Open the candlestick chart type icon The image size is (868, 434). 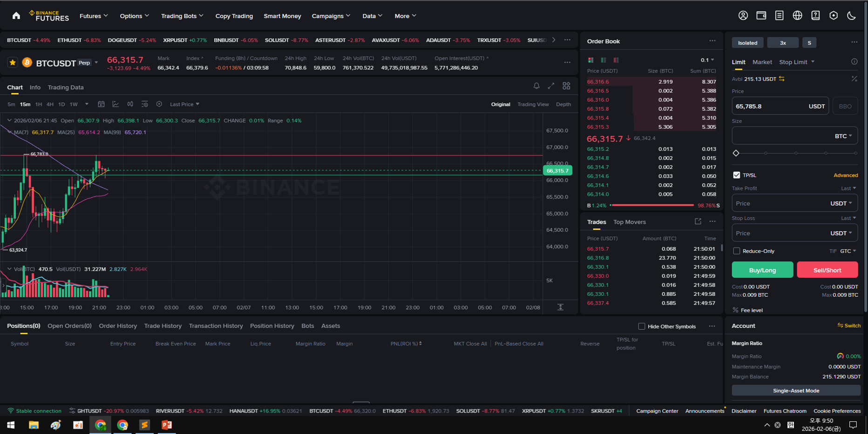pyautogui.click(x=130, y=104)
